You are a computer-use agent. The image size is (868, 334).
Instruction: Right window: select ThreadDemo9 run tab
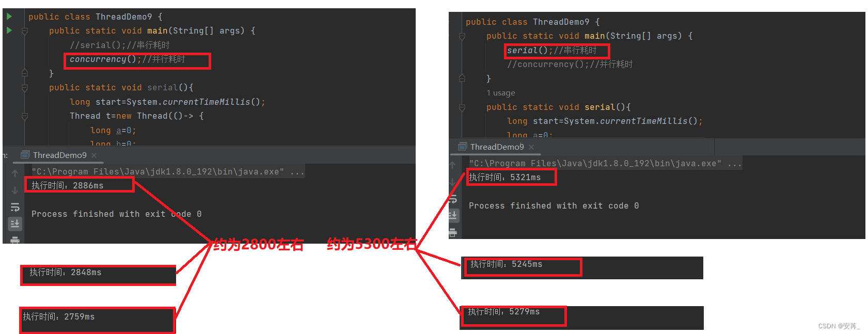[497, 147]
